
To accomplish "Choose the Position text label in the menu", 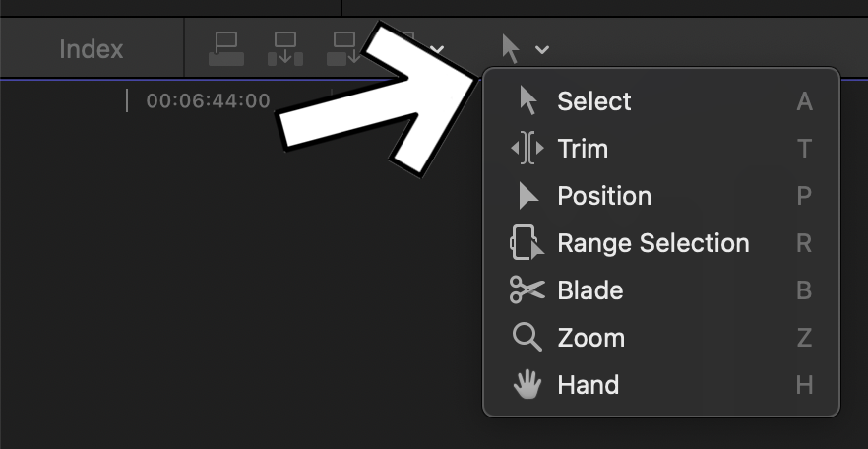I will pos(604,196).
